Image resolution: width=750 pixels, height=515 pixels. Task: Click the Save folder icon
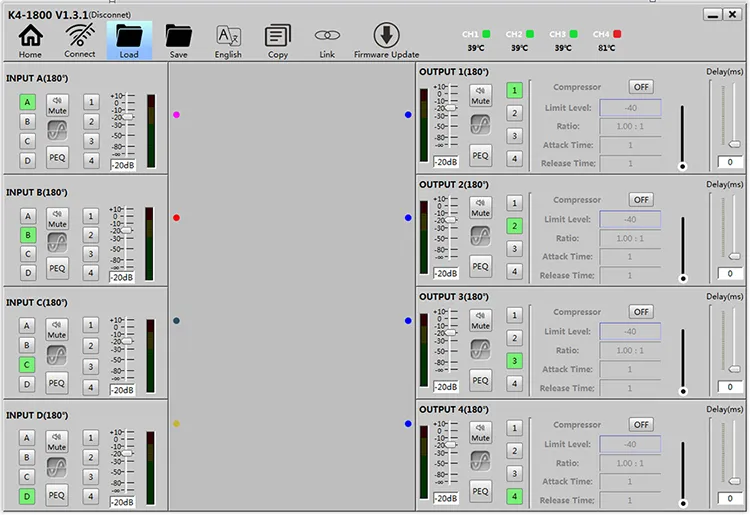click(178, 39)
